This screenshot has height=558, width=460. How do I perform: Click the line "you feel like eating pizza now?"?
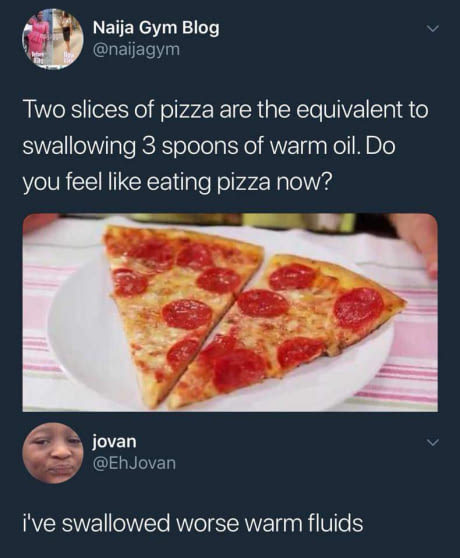point(177,182)
